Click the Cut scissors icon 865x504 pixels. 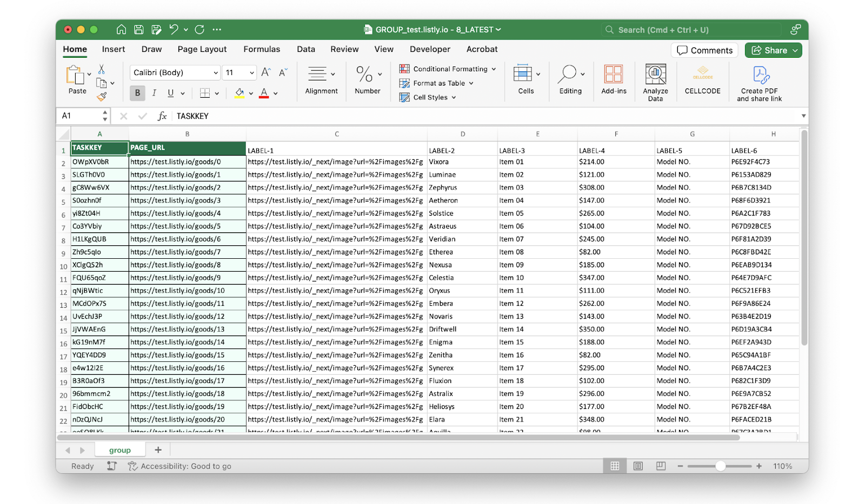pos(102,70)
